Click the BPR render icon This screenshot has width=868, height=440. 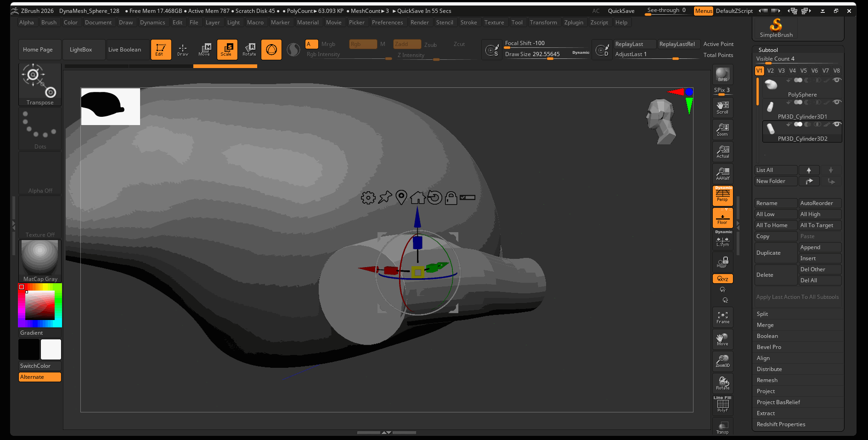coord(722,74)
